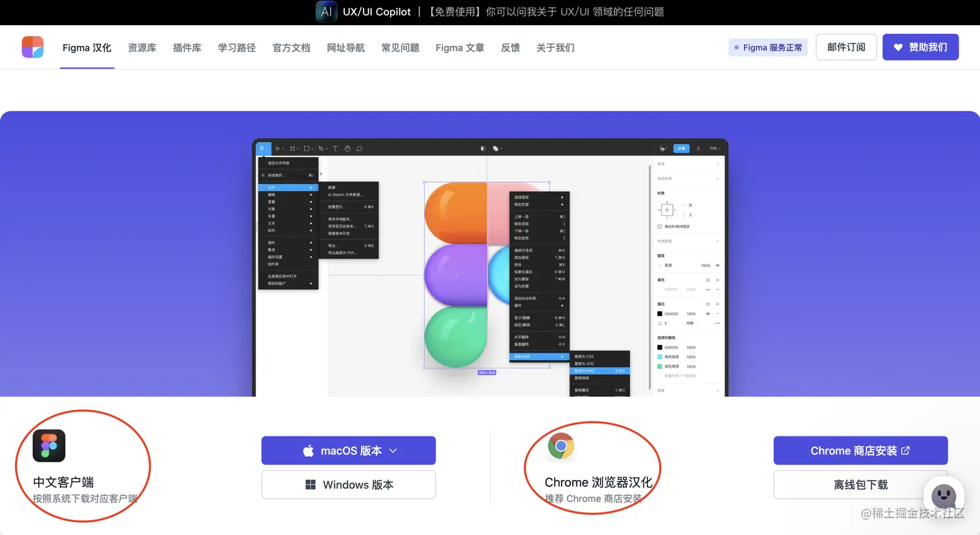Click the Chrome browser icon

point(561,446)
